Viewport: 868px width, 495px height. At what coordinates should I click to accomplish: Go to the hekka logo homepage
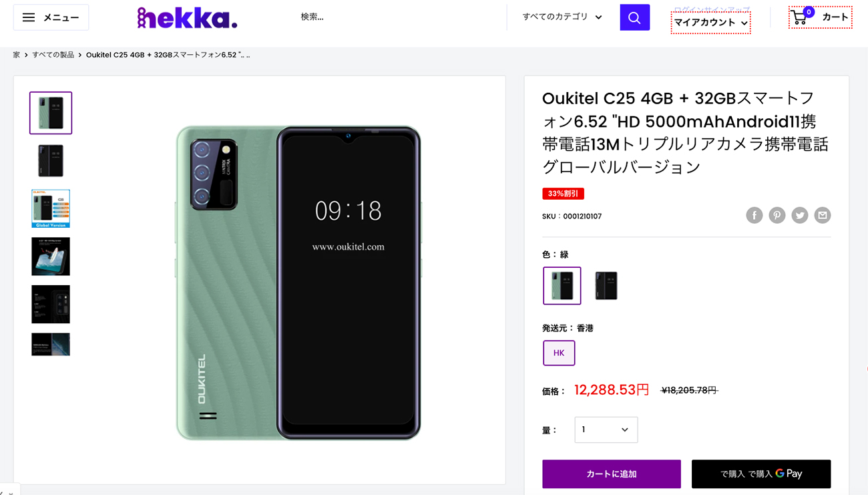187,17
